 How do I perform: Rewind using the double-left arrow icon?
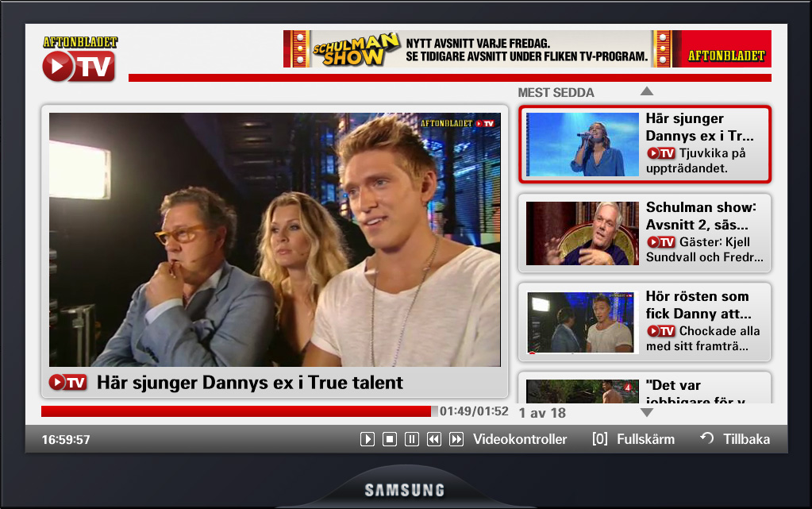tap(434, 439)
